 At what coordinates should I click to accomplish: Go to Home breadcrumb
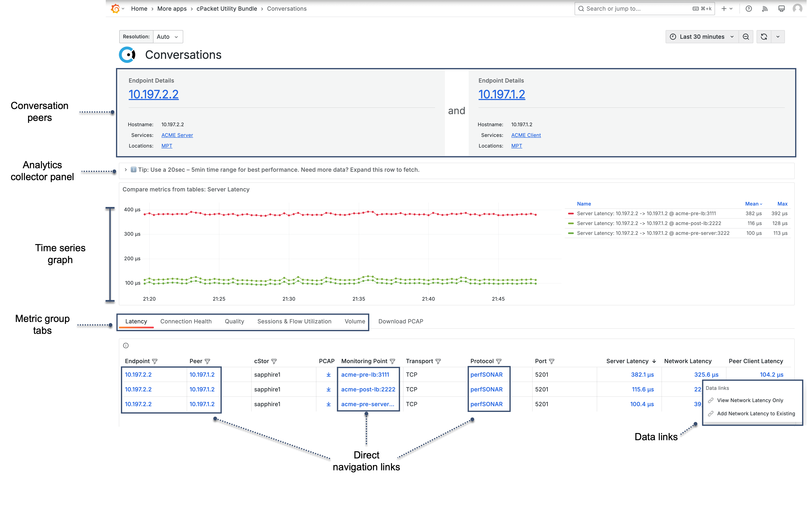click(139, 9)
